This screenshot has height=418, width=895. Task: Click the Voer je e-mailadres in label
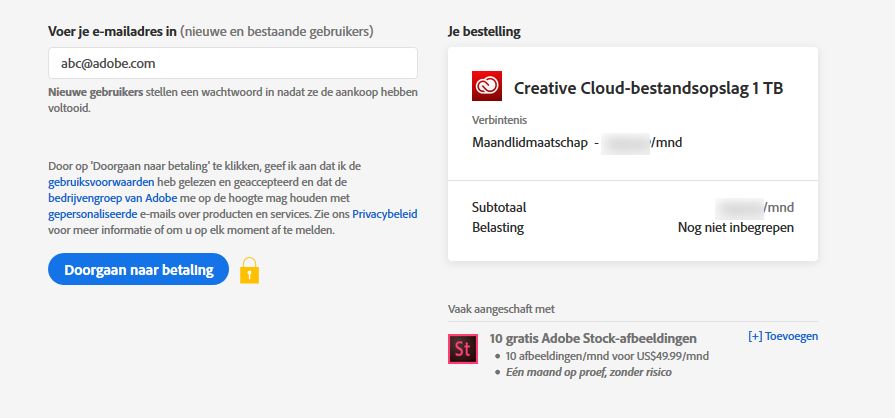click(x=112, y=31)
